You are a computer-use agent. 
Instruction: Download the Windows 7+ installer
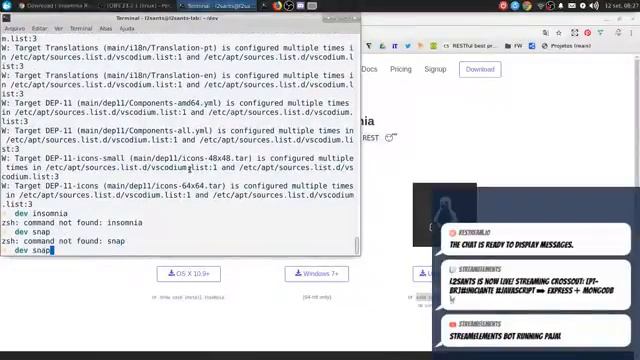coord(317,274)
